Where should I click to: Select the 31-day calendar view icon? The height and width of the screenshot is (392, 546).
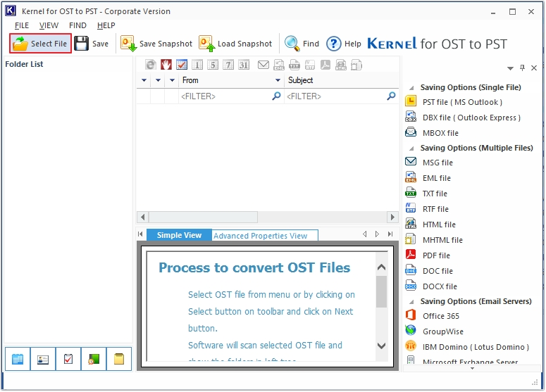244,65
